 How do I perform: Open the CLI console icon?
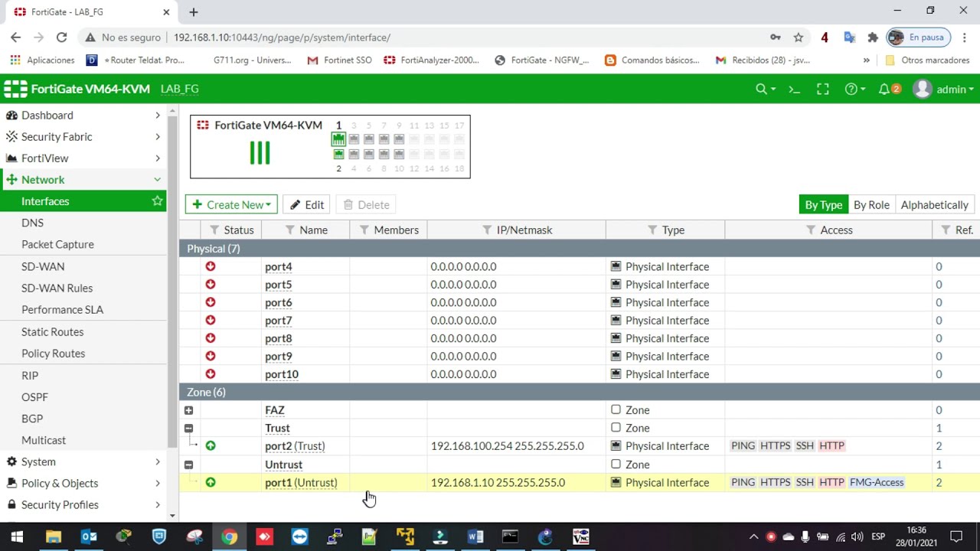coord(794,90)
